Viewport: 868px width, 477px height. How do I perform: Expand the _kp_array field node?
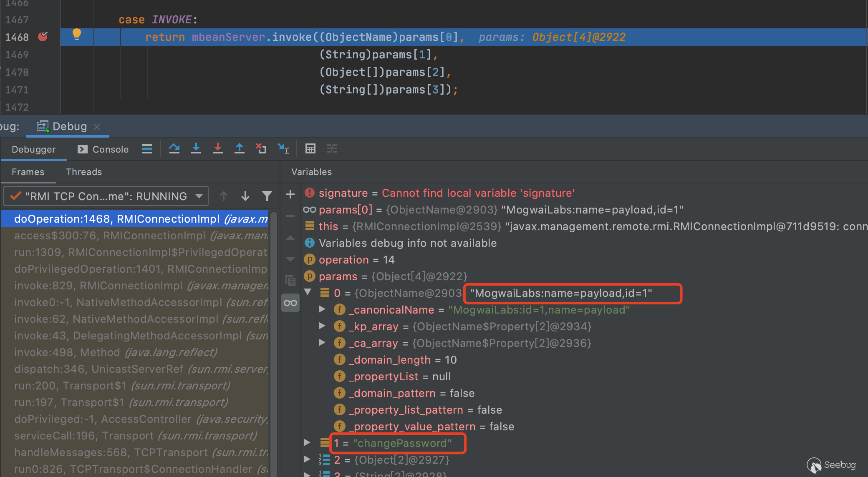pyautogui.click(x=322, y=326)
